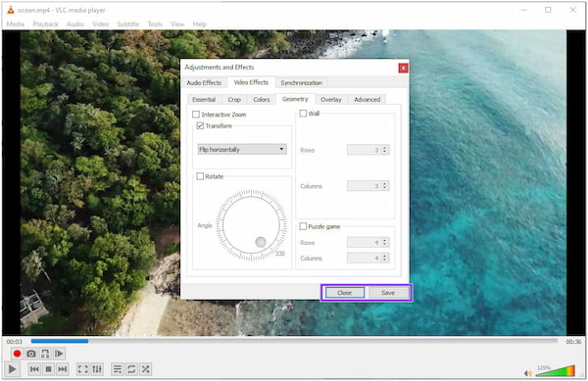Click elapsed time 00:03 label
588x381 pixels.
pyautogui.click(x=15, y=341)
